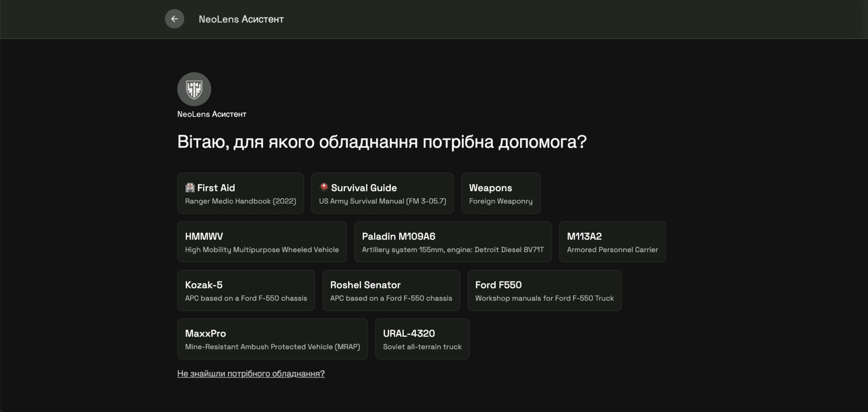Open the URAL-4320 Soviet truck card

point(422,339)
